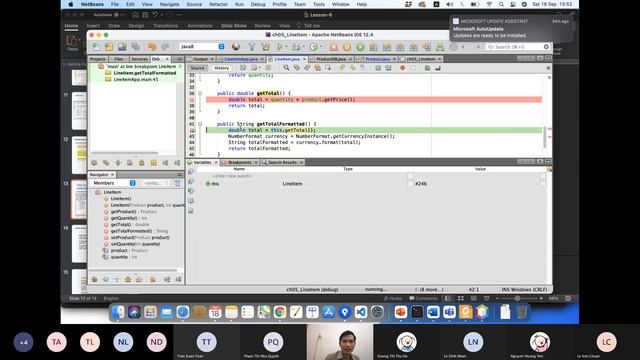Screen dimensions: 640x360
Task: Click the Trash icon in the Dock
Action: tap(521, 312)
